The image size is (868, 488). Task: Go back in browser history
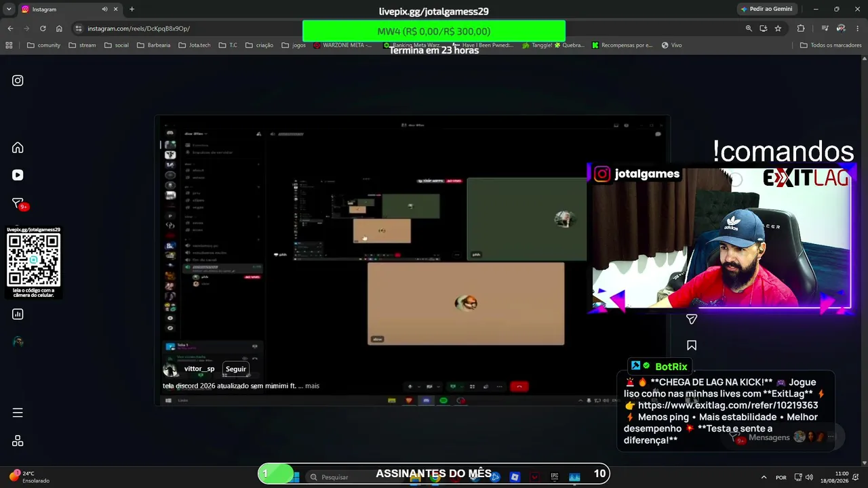(x=10, y=28)
